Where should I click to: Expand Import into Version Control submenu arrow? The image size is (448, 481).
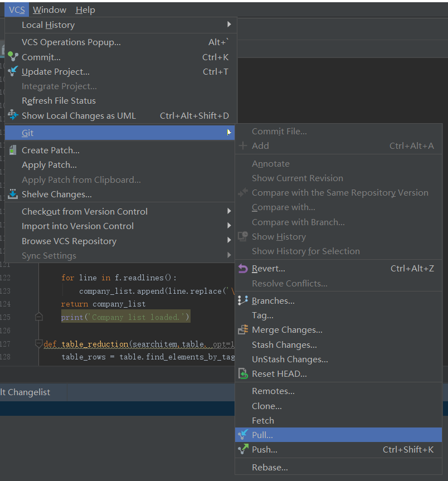pyautogui.click(x=229, y=226)
